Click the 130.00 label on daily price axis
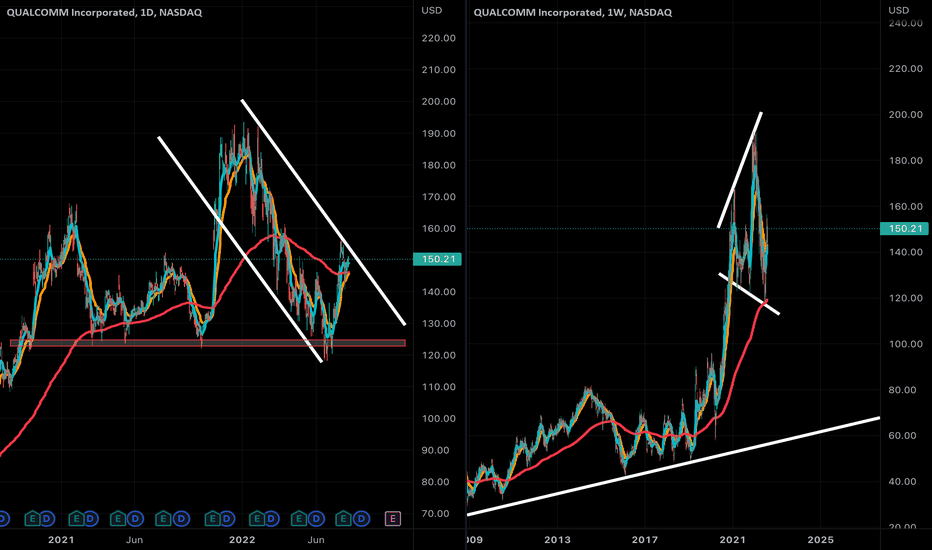 tap(439, 323)
